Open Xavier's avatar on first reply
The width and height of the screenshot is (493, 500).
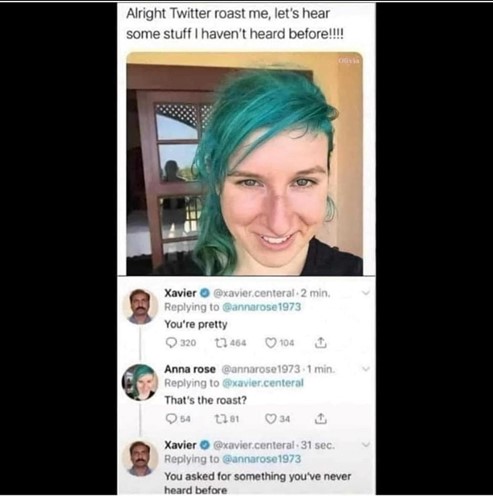pos(140,306)
